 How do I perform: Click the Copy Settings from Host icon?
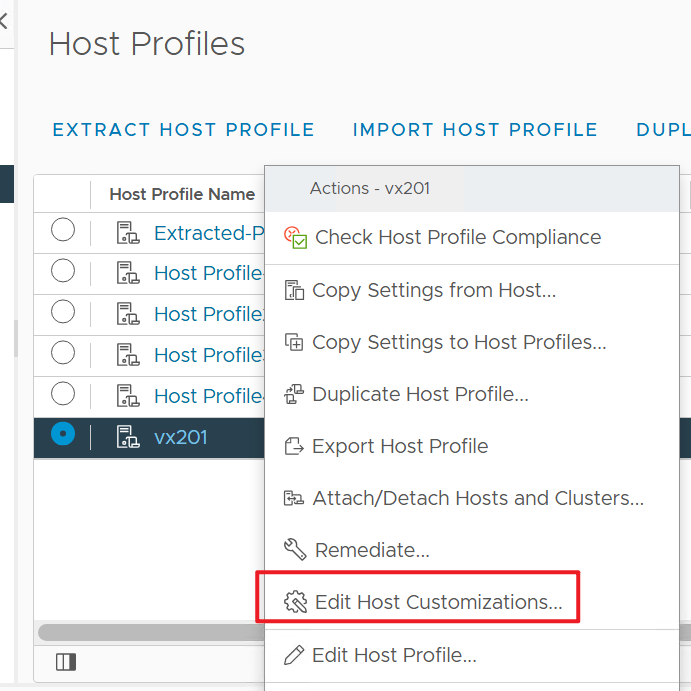click(295, 291)
